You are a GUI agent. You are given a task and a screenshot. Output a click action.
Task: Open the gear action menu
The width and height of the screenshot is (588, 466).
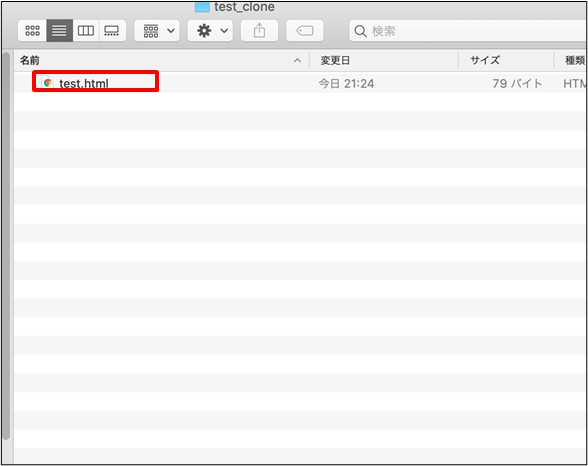(210, 31)
